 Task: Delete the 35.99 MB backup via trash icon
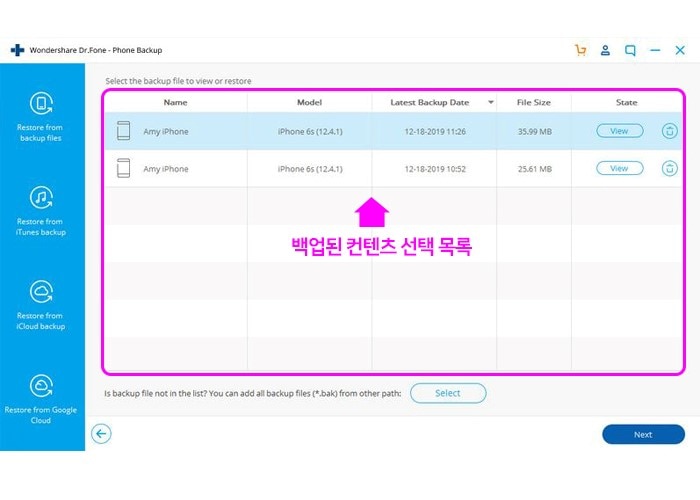(x=669, y=131)
